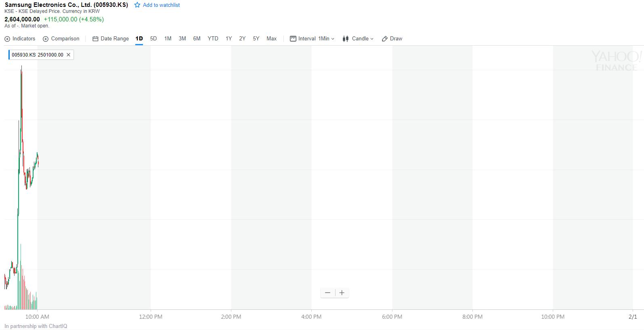Click the Add to watchlist star icon

pyautogui.click(x=137, y=5)
